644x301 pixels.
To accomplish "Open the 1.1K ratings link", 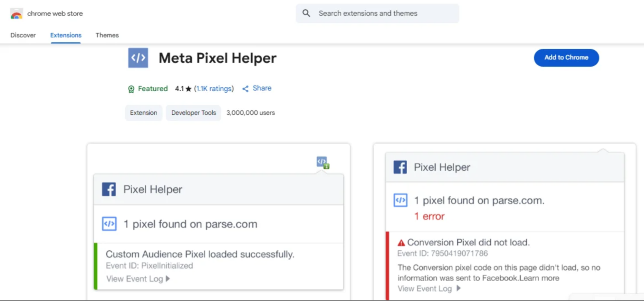I will point(214,89).
